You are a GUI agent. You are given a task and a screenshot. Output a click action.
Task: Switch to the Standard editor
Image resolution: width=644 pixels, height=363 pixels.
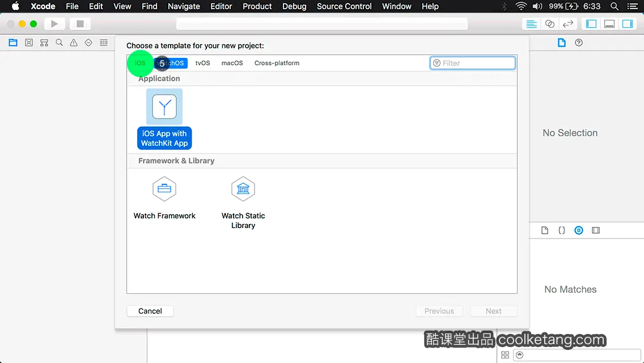(531, 24)
